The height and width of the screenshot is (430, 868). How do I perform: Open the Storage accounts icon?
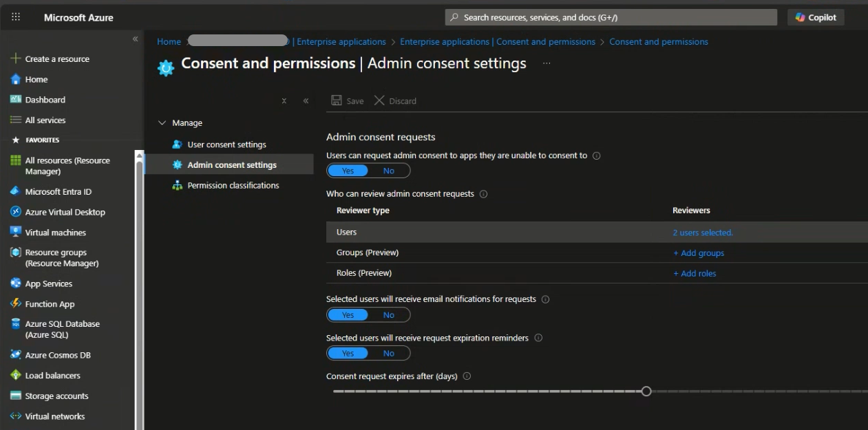[x=16, y=396]
